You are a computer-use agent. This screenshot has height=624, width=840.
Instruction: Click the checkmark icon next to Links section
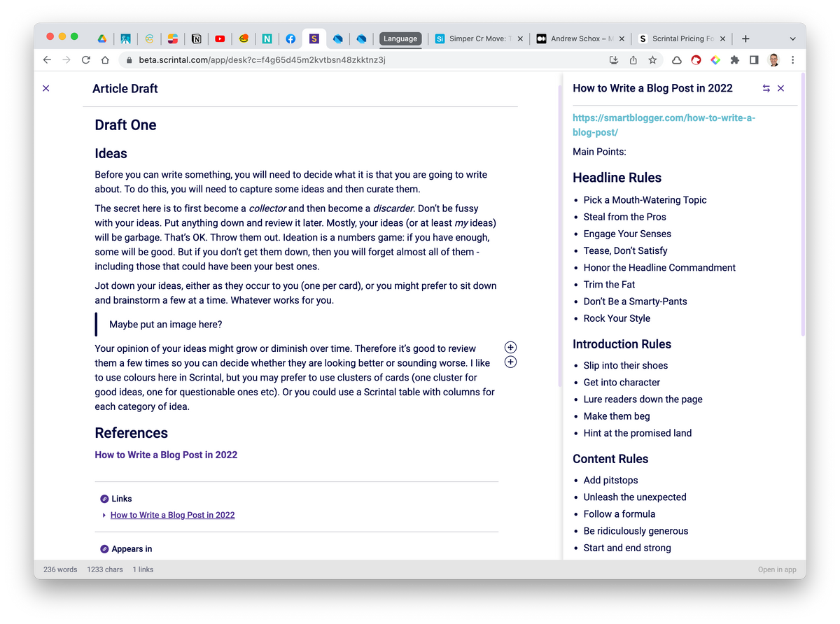coord(104,498)
